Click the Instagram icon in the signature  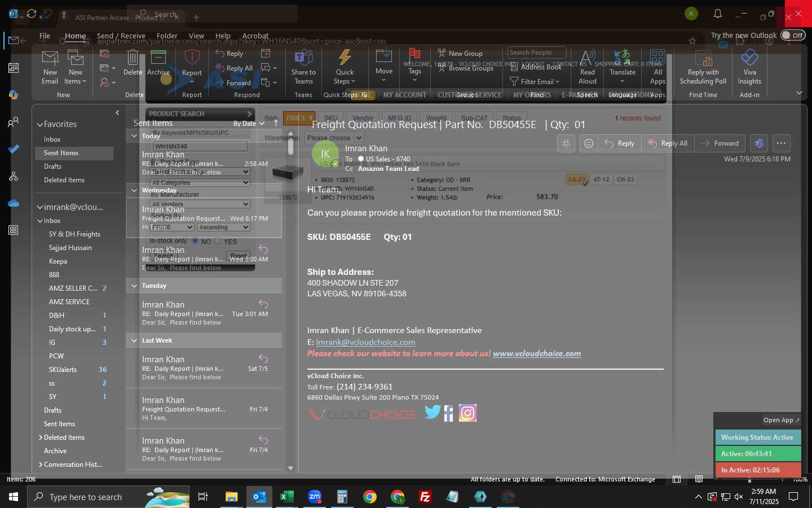click(x=467, y=413)
